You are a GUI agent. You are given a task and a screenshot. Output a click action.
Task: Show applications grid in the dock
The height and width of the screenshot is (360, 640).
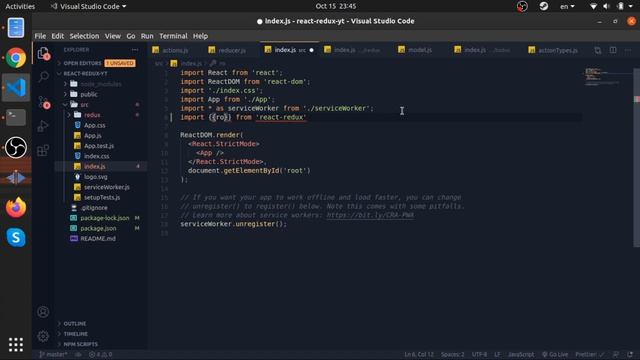(x=16, y=345)
